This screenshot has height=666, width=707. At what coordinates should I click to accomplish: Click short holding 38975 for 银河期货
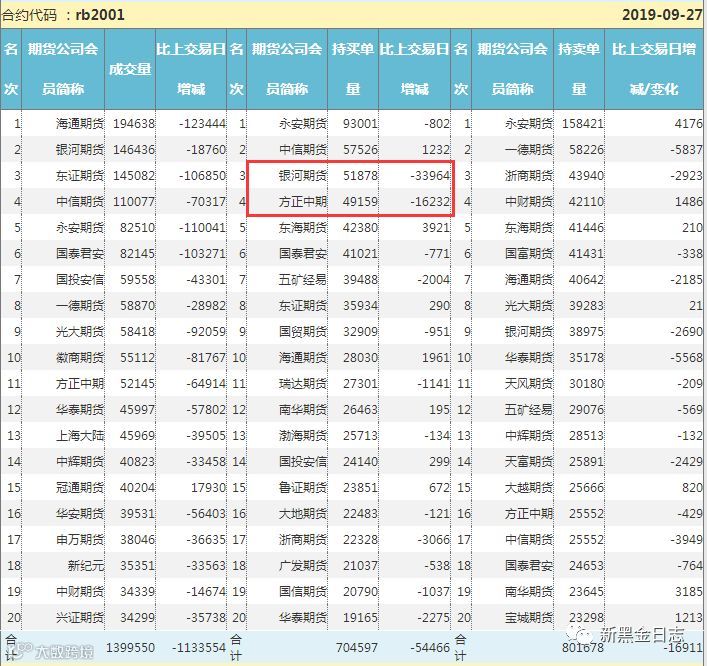point(586,332)
